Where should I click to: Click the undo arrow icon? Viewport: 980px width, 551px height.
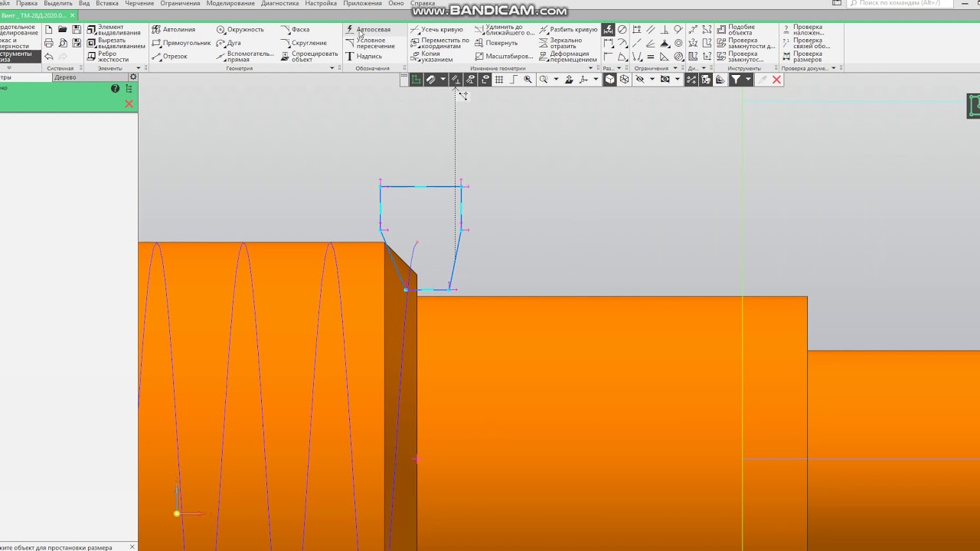(x=49, y=57)
